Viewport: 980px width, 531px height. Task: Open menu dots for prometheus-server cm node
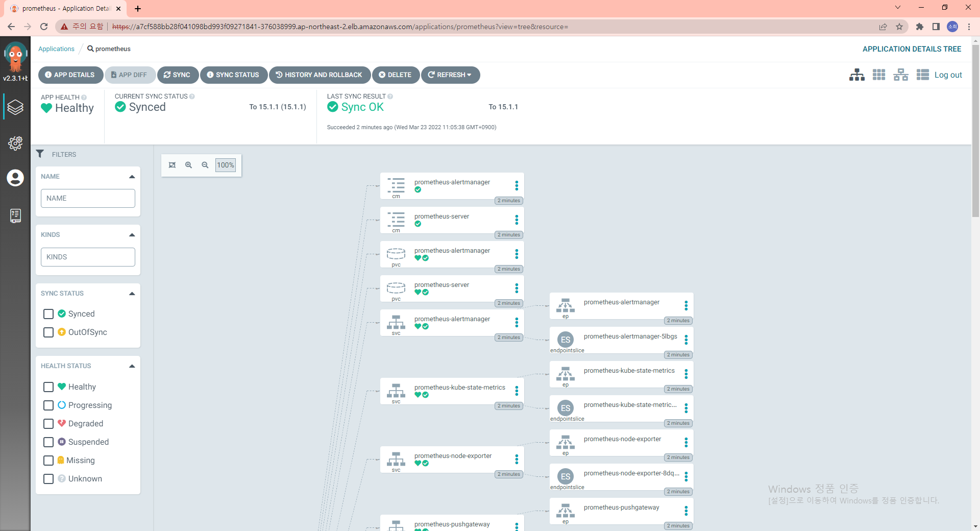click(x=517, y=220)
